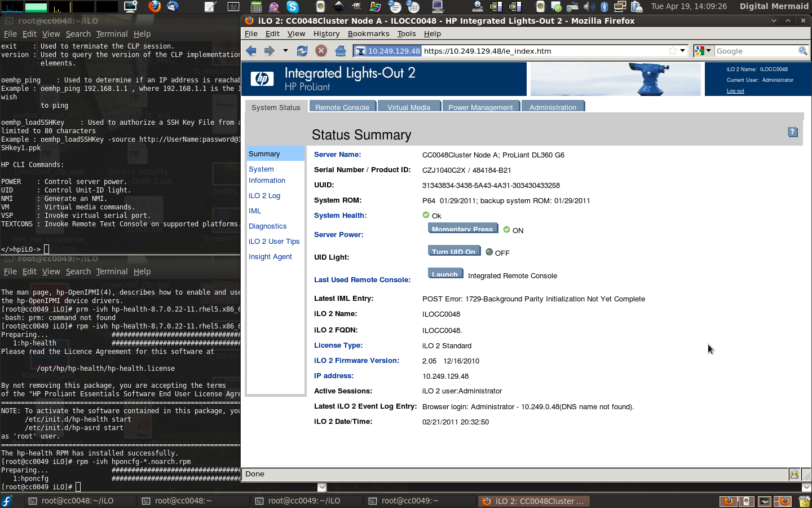
Task: Select the System Status tab
Action: (x=276, y=107)
